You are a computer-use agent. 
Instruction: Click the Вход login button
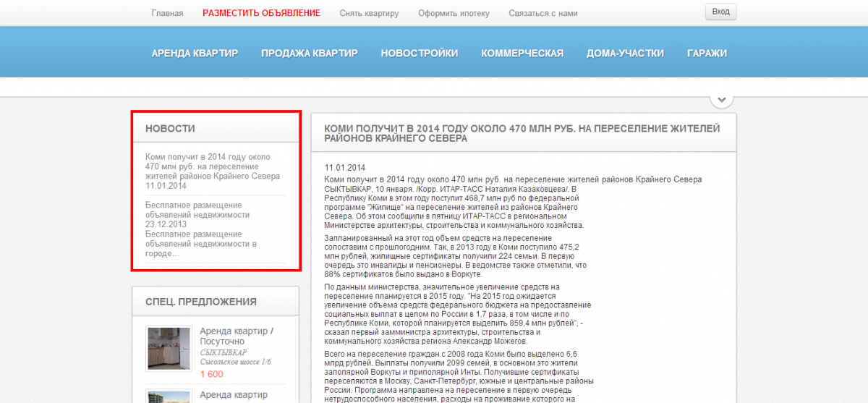coord(720,12)
